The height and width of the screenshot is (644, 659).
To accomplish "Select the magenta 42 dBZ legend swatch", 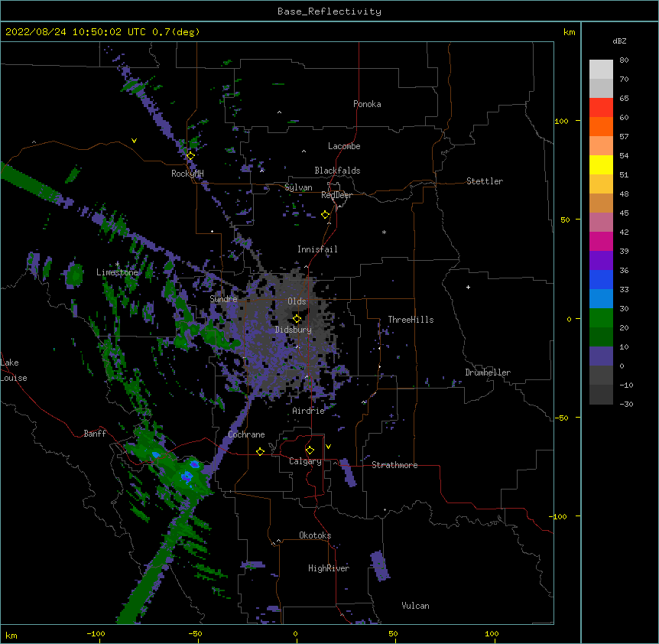I will [x=601, y=241].
